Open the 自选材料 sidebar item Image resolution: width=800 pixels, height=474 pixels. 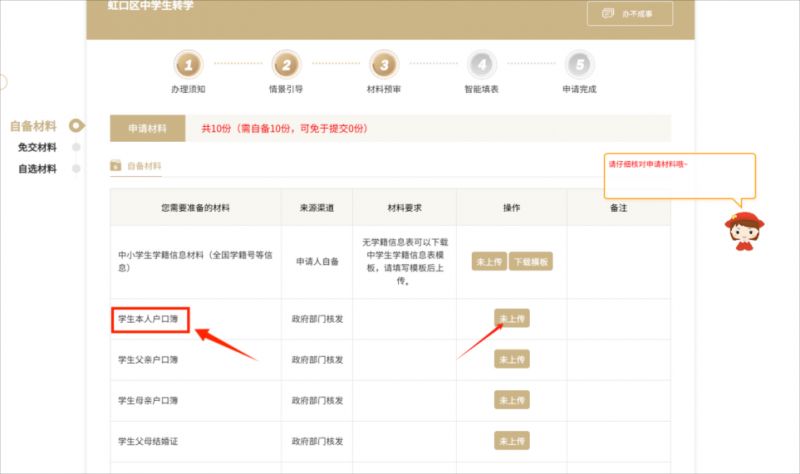tap(37, 169)
